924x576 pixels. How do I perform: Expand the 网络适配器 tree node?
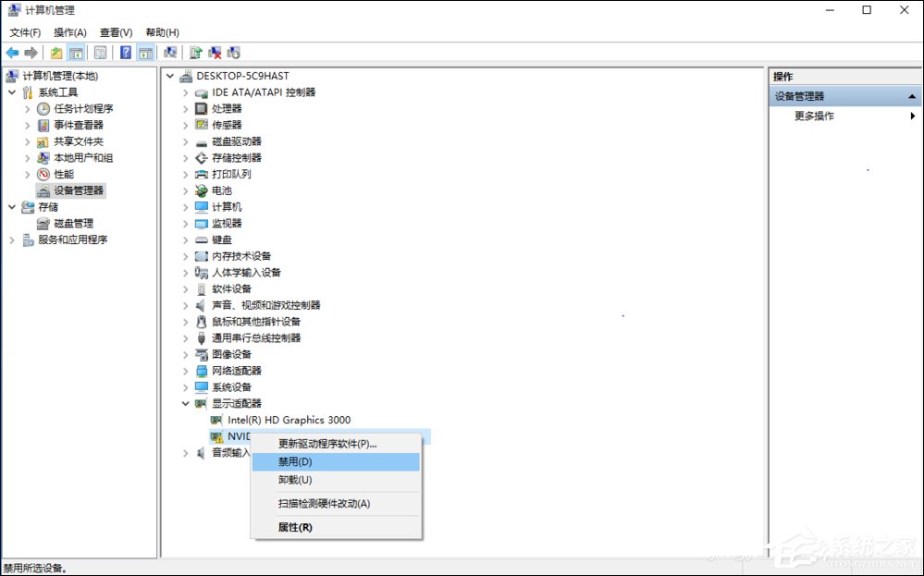point(185,371)
